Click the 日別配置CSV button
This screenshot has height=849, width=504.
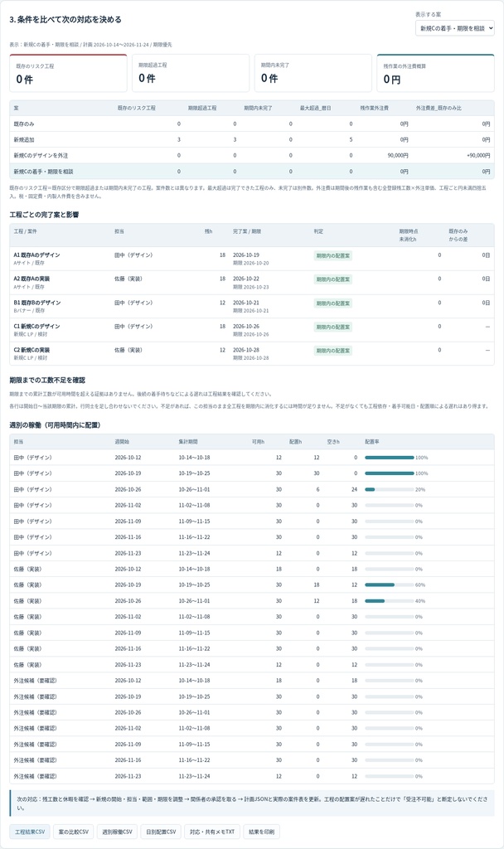coord(161,832)
